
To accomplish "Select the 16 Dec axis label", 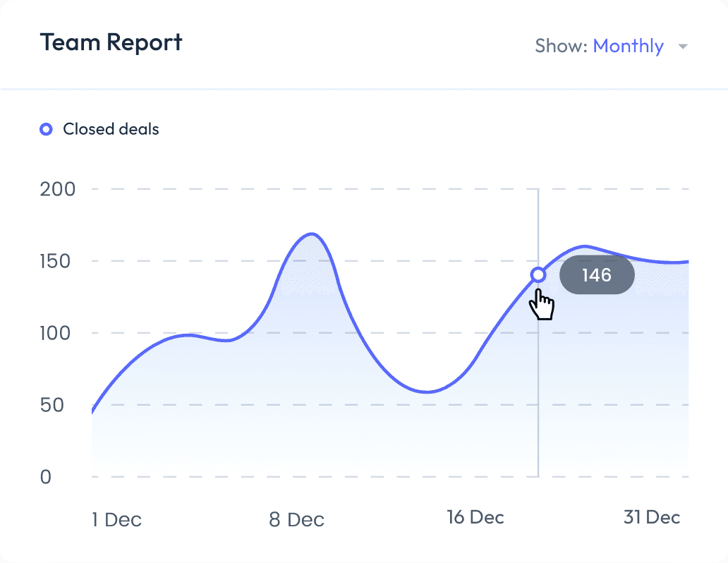I will click(475, 517).
